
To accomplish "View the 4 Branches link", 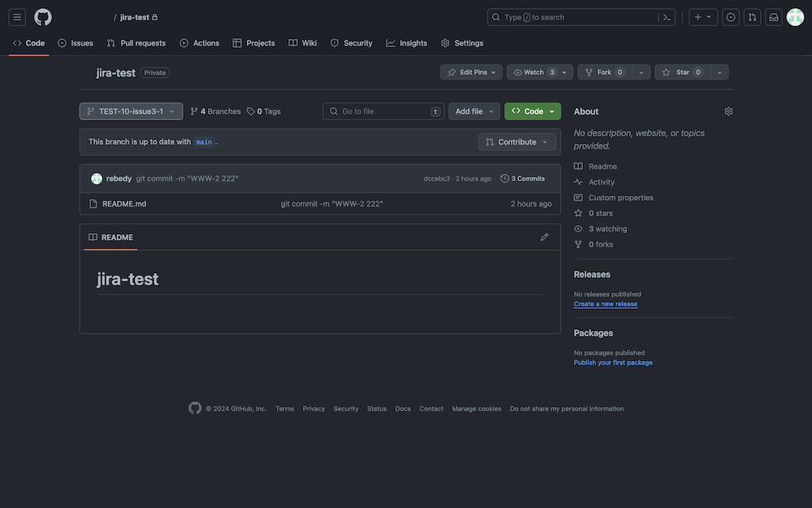I will pyautogui.click(x=215, y=111).
